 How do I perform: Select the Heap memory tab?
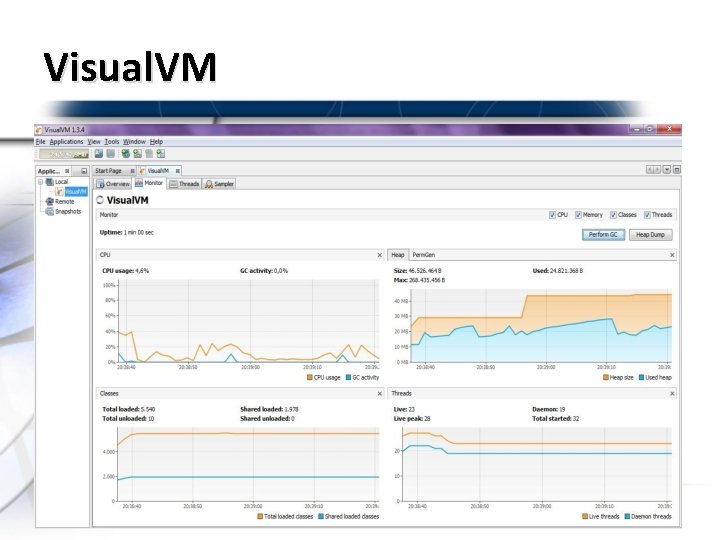pos(398,255)
